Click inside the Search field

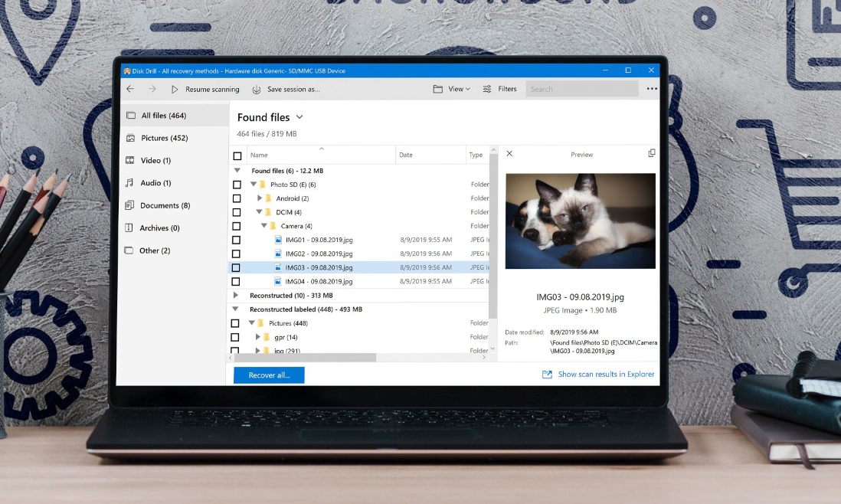pyautogui.click(x=582, y=89)
